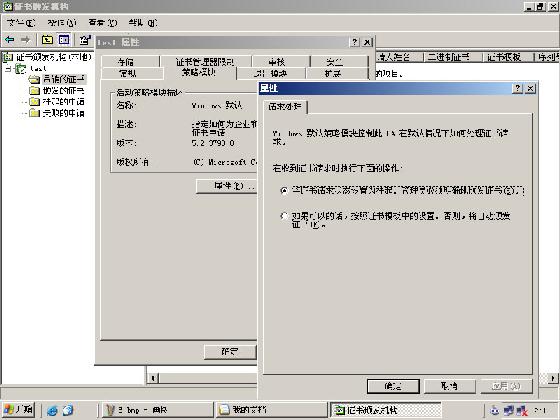Select the set-request-to-pending radio option
The width and height of the screenshot is (560, 420).
tap(284, 190)
